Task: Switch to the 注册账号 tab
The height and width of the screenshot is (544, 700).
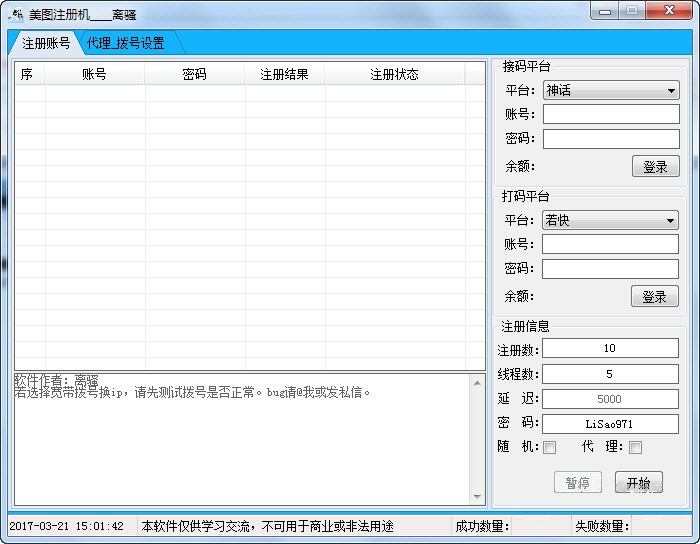Action: point(46,43)
